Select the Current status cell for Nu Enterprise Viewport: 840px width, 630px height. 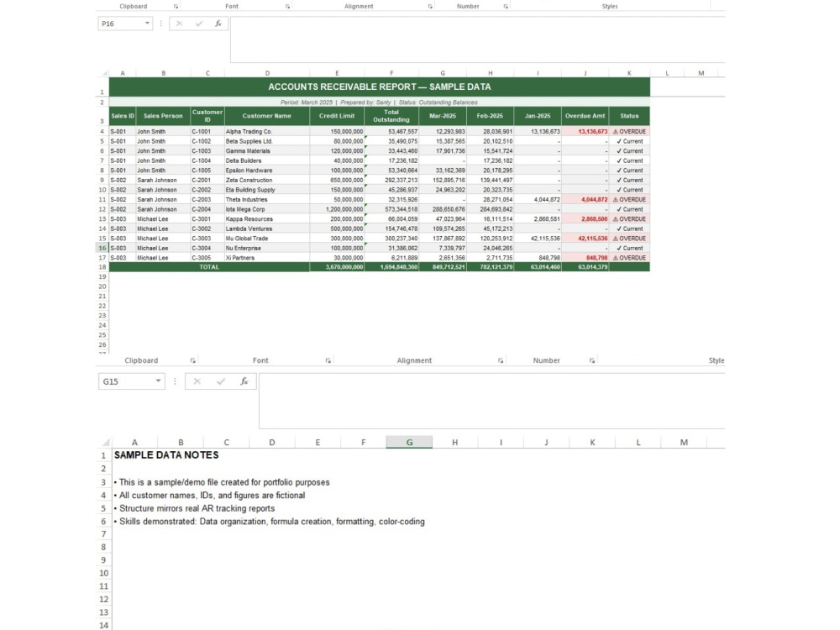(629, 248)
